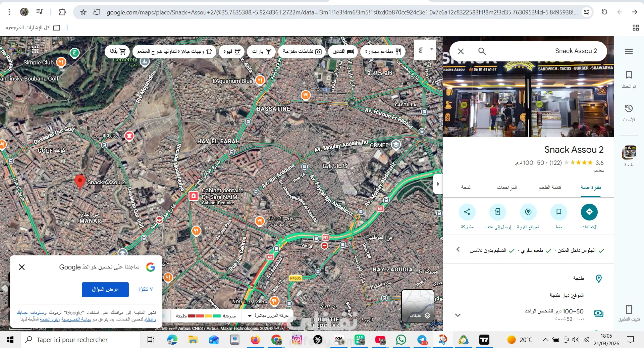
Task: Open the Snack Assou 2 storefront photo
Action: pyautogui.click(x=528, y=99)
